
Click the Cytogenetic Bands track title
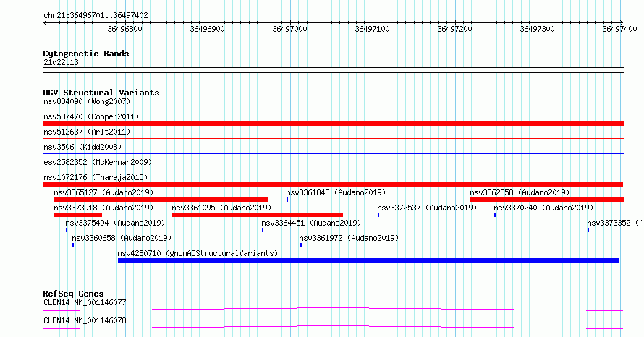(x=86, y=54)
